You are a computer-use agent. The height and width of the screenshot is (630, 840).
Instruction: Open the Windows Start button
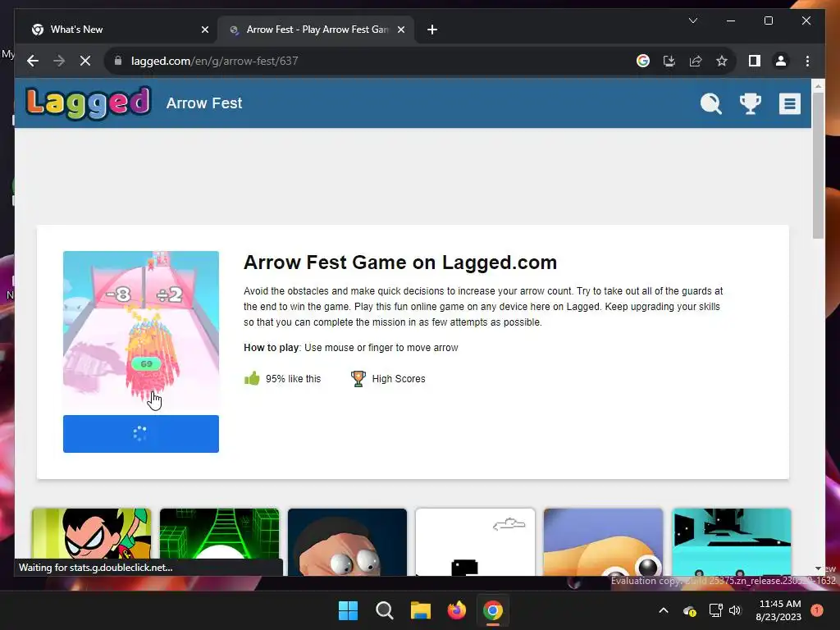348,610
